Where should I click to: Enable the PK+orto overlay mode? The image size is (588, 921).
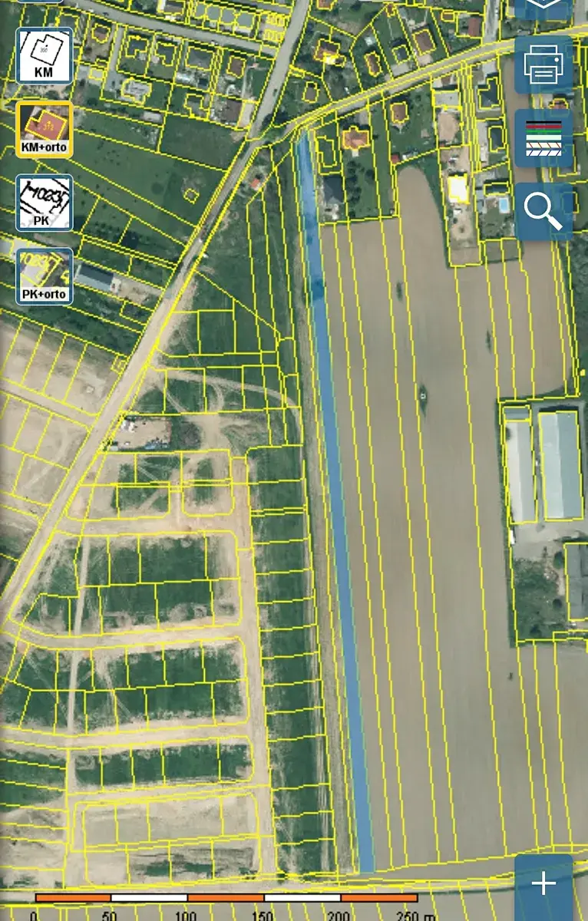(x=45, y=276)
